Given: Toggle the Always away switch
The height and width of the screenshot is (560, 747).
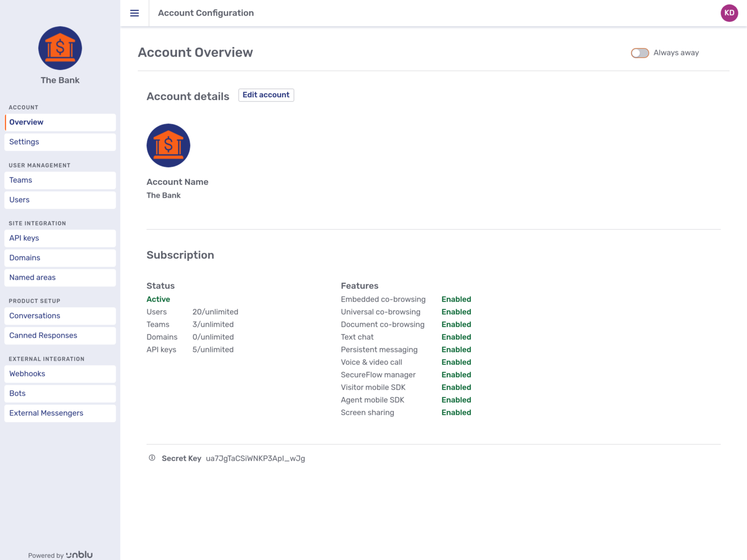Looking at the screenshot, I should 639,52.
